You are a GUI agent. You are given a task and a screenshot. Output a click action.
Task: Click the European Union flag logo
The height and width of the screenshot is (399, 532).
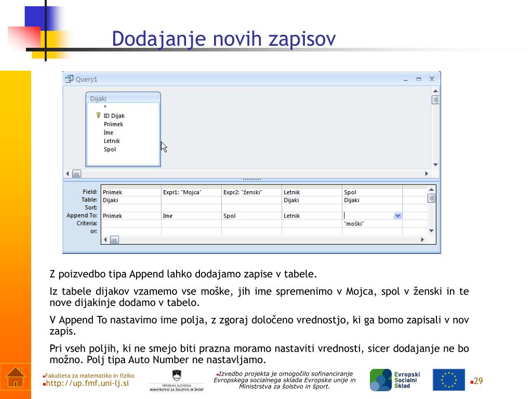[x=448, y=380]
